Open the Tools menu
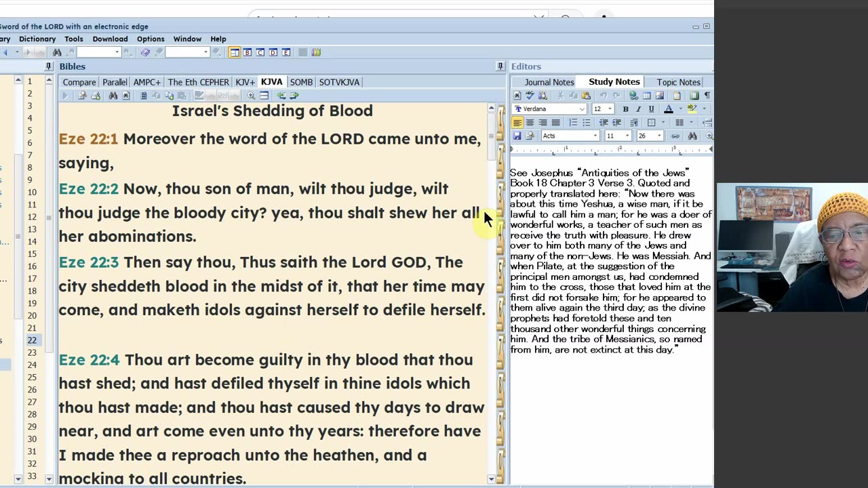 [x=74, y=39]
